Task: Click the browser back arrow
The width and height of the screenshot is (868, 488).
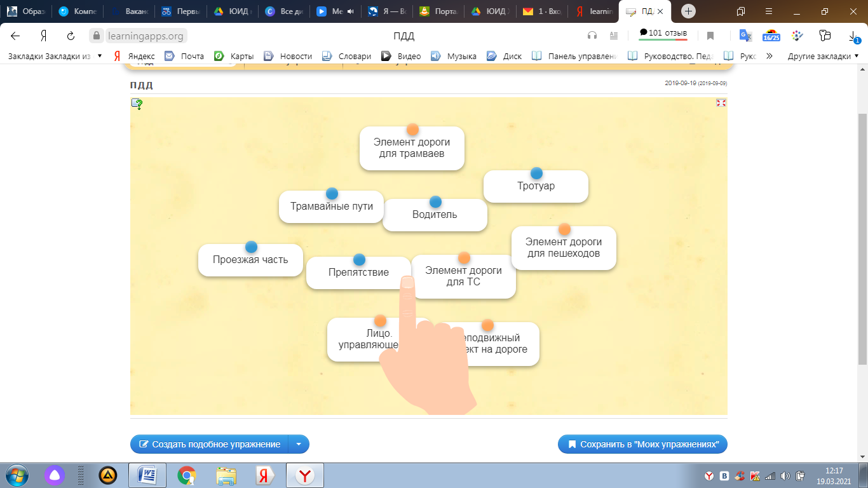Action: point(15,36)
